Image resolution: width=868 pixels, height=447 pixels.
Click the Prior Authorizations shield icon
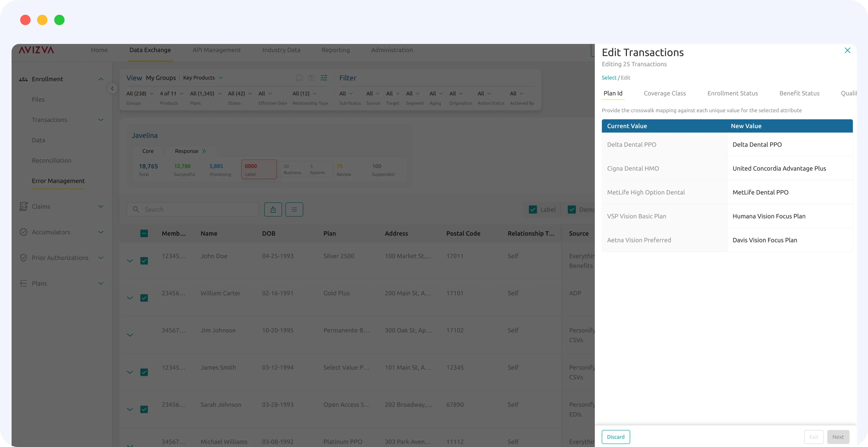23,258
